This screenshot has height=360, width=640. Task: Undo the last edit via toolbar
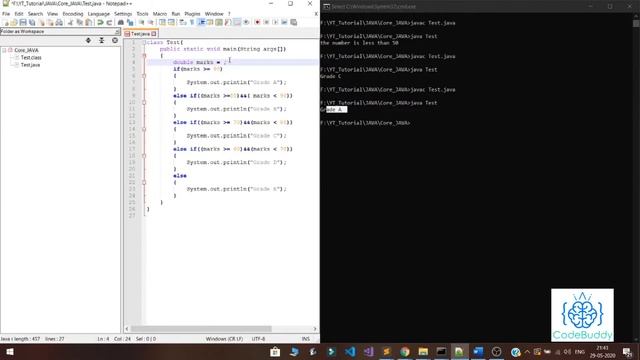click(x=100, y=22)
